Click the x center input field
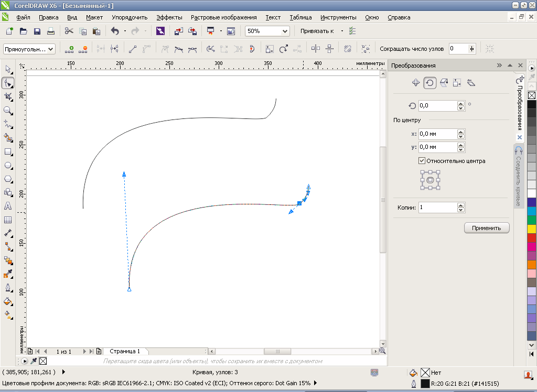The width and height of the screenshot is (537, 392). (x=438, y=134)
